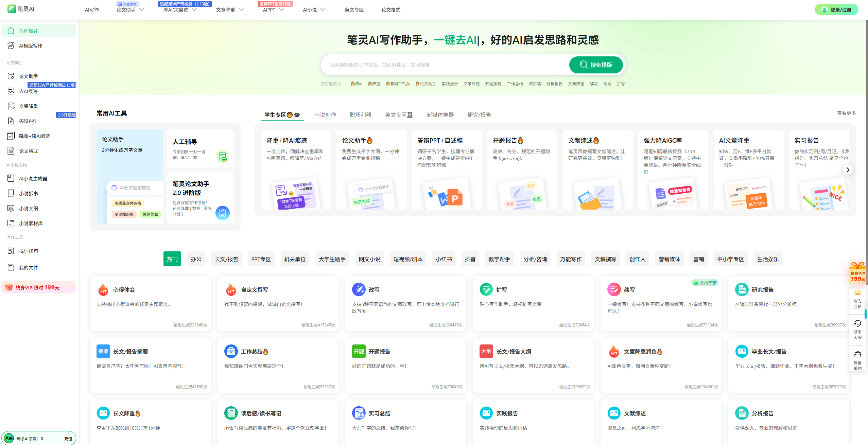This screenshot has width=868, height=445.
Task: Open AI模版写作 sidebar icon
Action: [x=11, y=46]
